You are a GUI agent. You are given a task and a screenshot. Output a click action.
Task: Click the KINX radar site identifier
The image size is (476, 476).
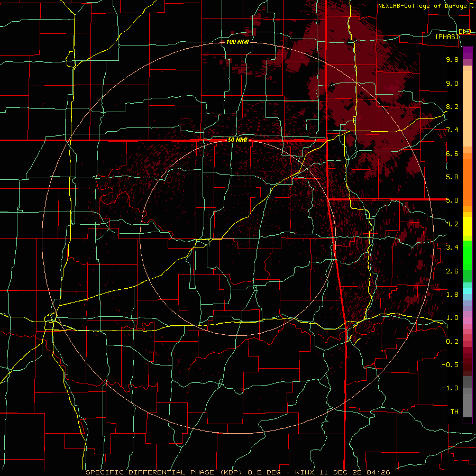(x=305, y=472)
